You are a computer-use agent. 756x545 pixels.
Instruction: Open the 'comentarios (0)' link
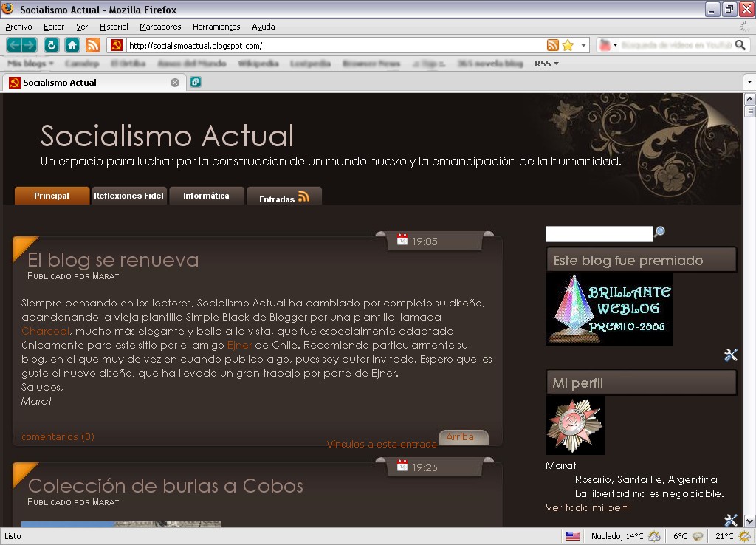click(x=58, y=436)
